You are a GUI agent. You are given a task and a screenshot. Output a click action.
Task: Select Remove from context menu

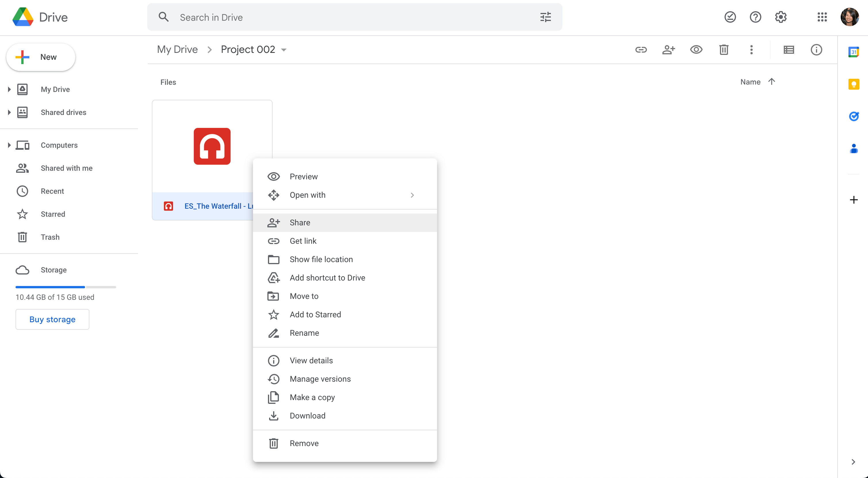(x=304, y=443)
